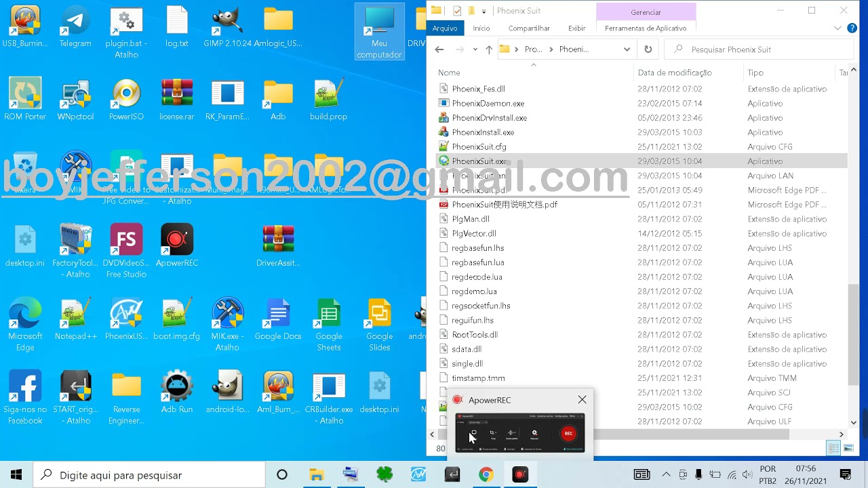This screenshot has width=868, height=488.
Task: Select the log.txt file on desktop
Action: click(177, 27)
